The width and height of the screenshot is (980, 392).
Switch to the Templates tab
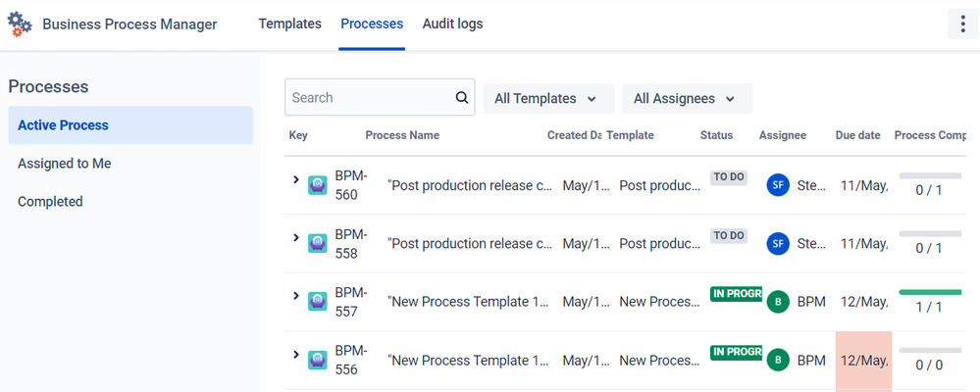[289, 24]
